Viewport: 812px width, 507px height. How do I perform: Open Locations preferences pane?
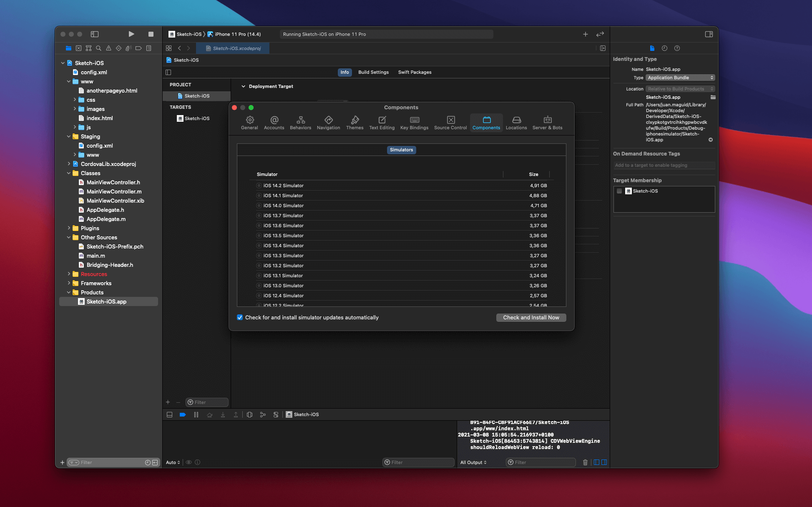516,123
